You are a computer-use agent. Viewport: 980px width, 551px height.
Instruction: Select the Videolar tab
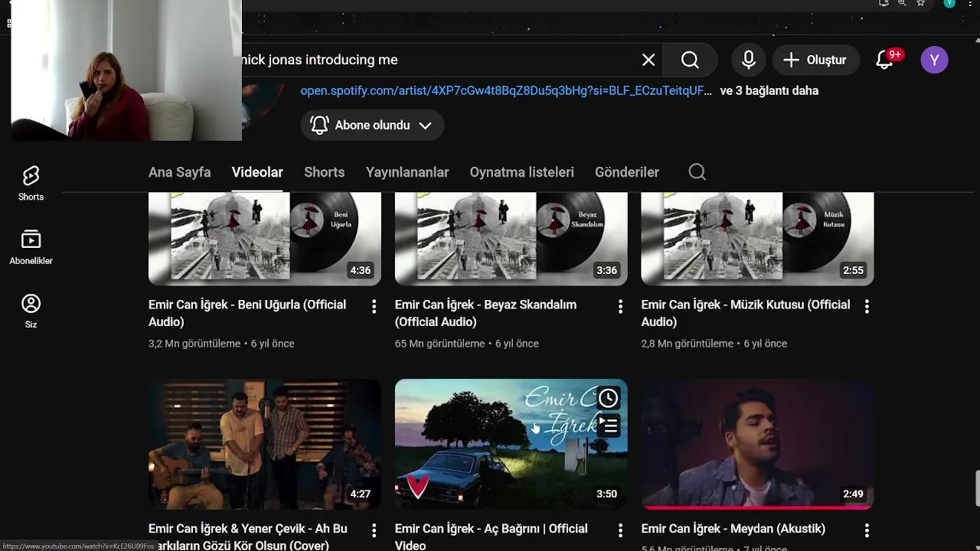tap(257, 172)
